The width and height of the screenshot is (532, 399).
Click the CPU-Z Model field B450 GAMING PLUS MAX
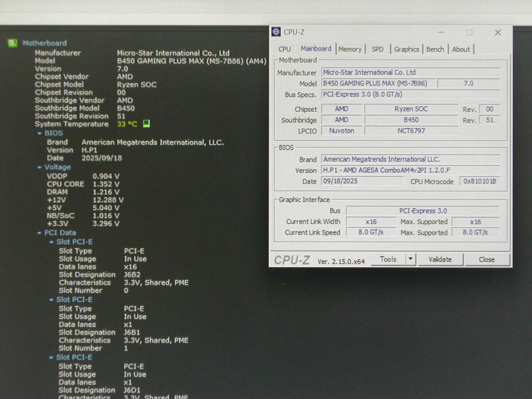point(378,83)
